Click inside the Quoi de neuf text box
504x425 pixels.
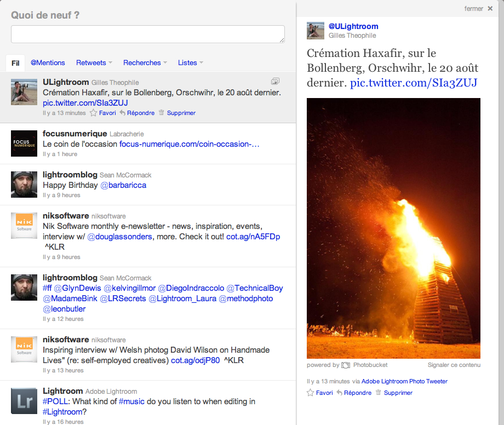(148, 34)
